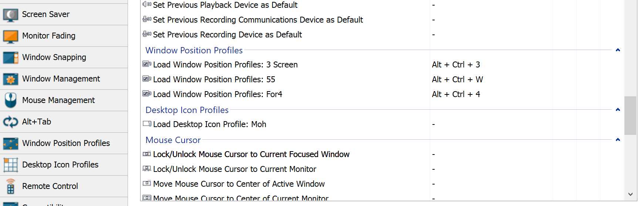
Task: Collapse the Desktop Icon Profiles section
Action: coord(617,110)
